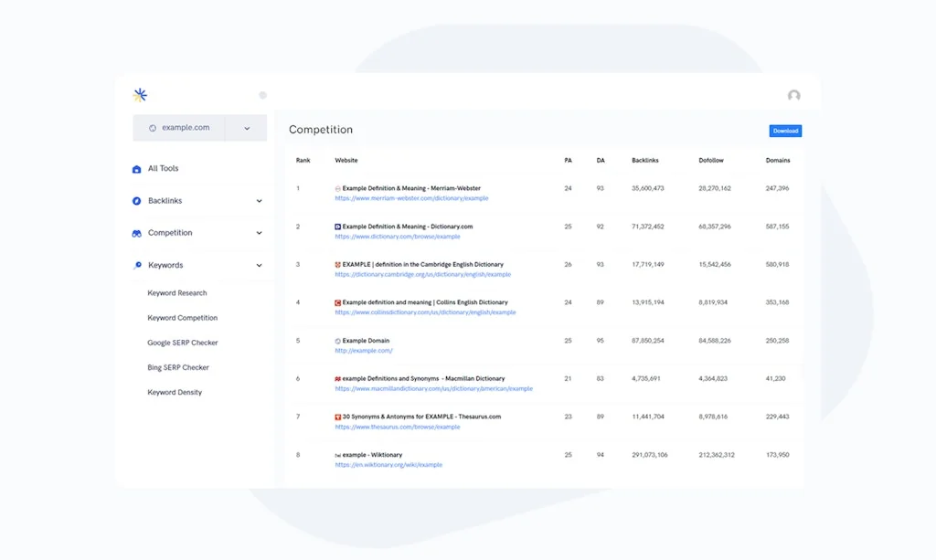The width and height of the screenshot is (936, 560).
Task: Click the Collins Dictionary favicon in row 4
Action: pos(338,302)
